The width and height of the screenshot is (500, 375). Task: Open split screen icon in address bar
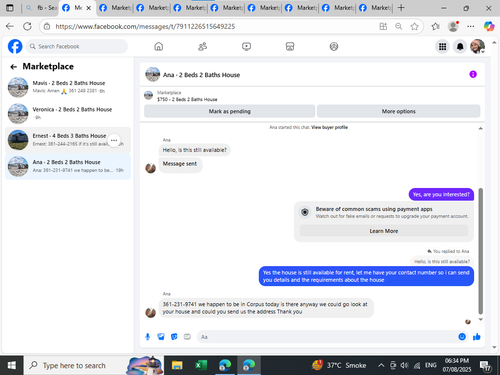383,26
